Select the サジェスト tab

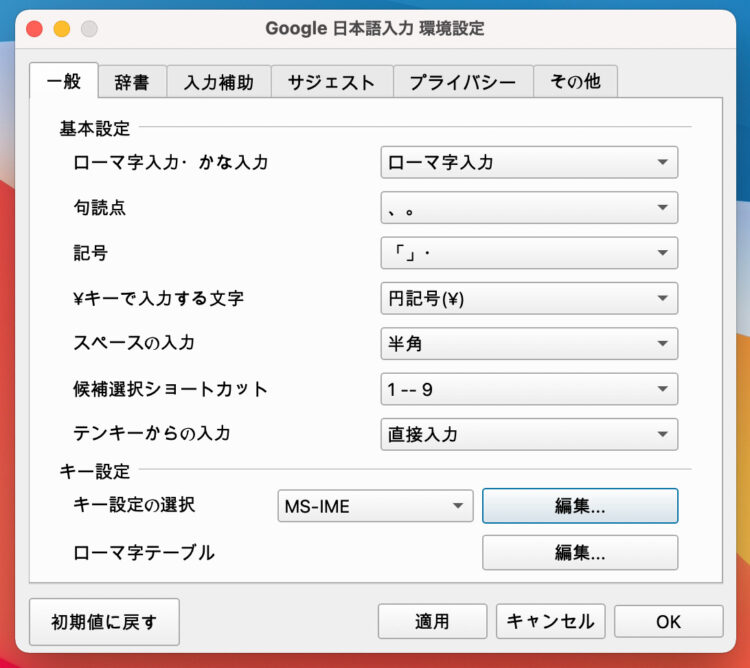click(x=332, y=82)
